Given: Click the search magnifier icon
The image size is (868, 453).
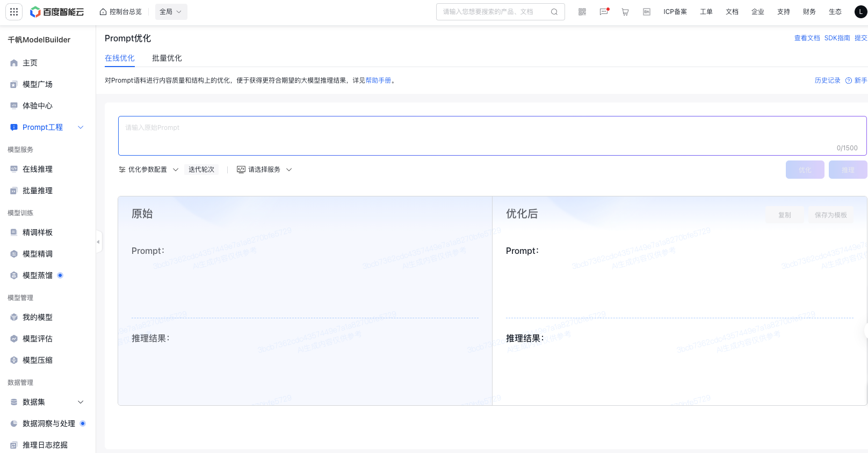Looking at the screenshot, I should click(554, 12).
